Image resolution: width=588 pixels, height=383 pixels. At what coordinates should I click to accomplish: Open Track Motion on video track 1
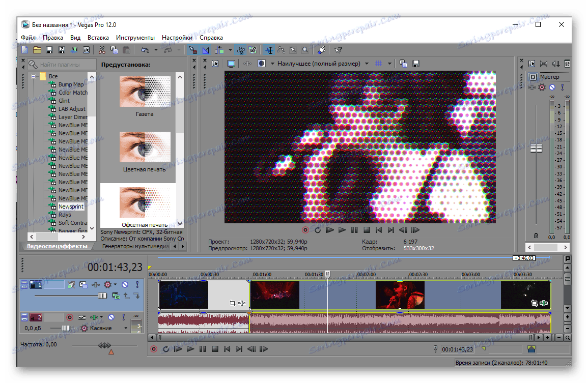pyautogui.click(x=83, y=284)
